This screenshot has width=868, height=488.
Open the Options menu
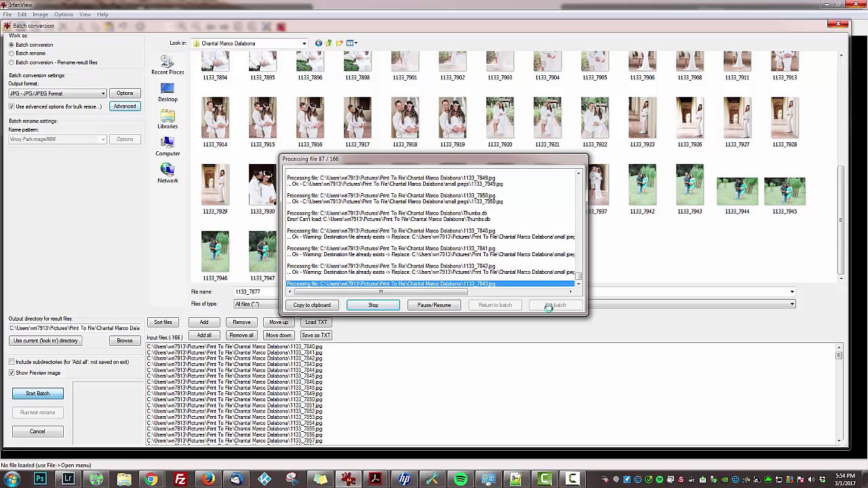click(x=63, y=14)
